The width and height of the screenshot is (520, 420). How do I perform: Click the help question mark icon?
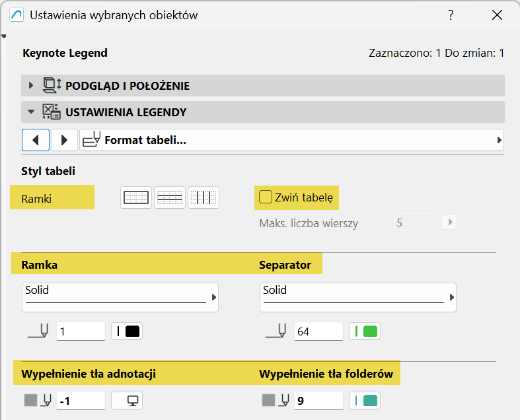pyautogui.click(x=451, y=15)
